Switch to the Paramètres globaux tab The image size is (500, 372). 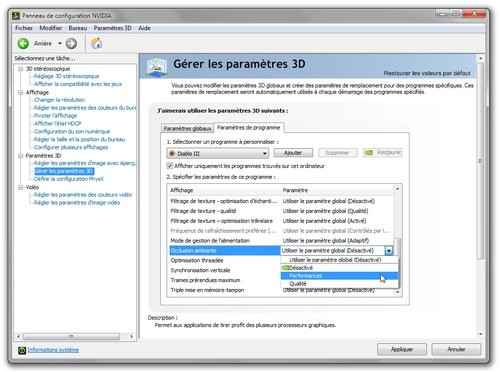pyautogui.click(x=187, y=128)
